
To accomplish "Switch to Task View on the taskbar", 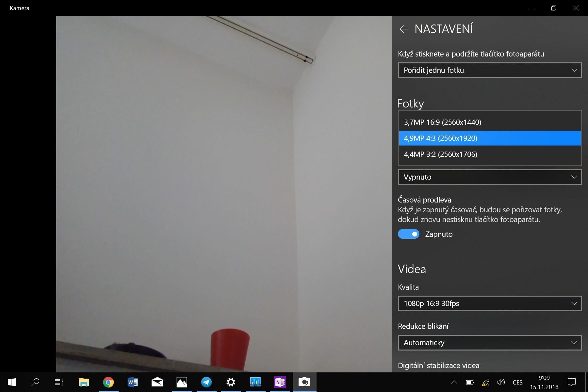I will [58, 382].
